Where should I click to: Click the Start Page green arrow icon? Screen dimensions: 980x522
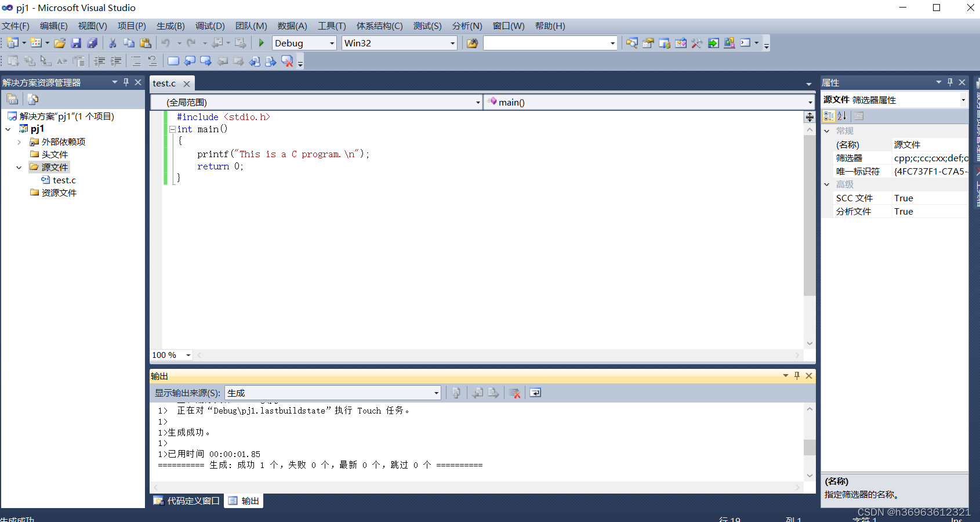pyautogui.click(x=713, y=43)
